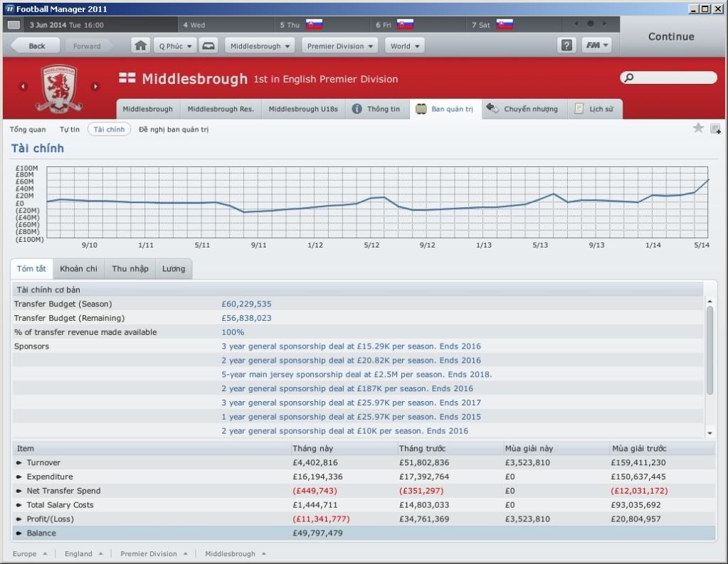The height and width of the screenshot is (564, 728).
Task: Open the Europe breadcrumb menu
Action: pyautogui.click(x=30, y=554)
